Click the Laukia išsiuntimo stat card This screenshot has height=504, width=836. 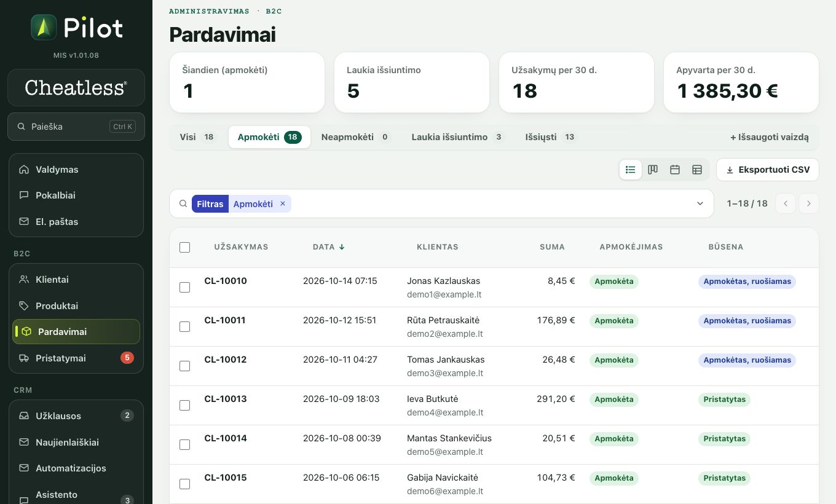pos(412,82)
